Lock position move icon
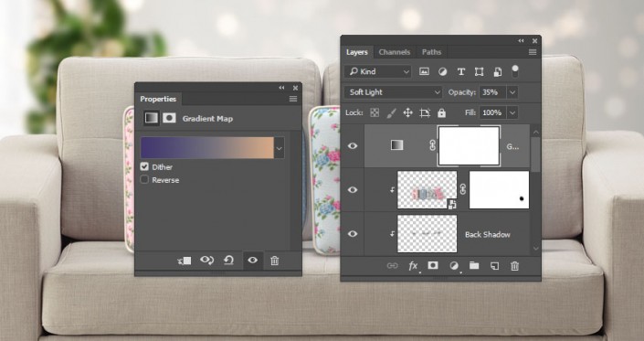The image size is (644, 341). coord(407,112)
